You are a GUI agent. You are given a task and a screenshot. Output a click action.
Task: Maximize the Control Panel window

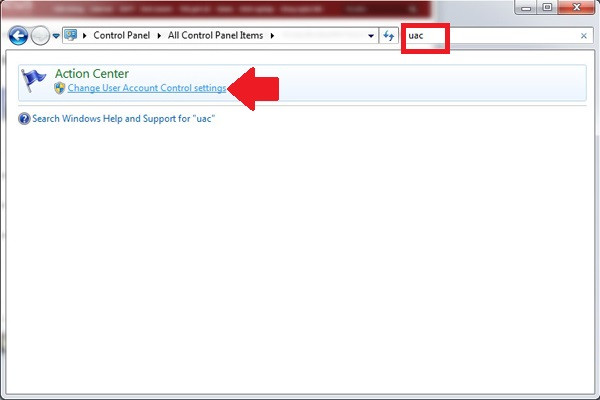(547, 7)
